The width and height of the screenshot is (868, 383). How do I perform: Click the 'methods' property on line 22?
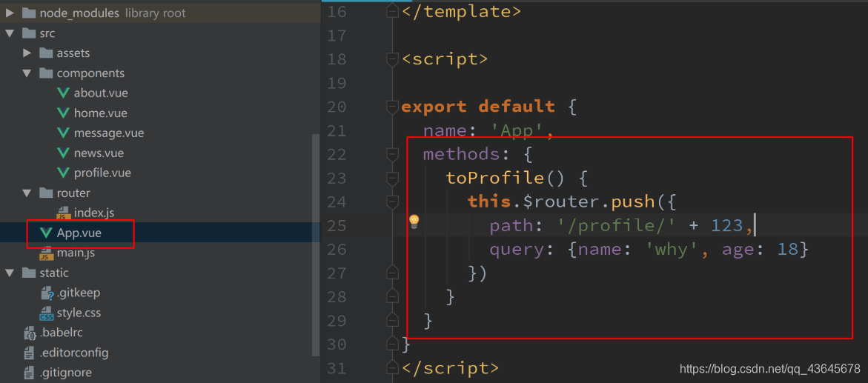tap(463, 154)
